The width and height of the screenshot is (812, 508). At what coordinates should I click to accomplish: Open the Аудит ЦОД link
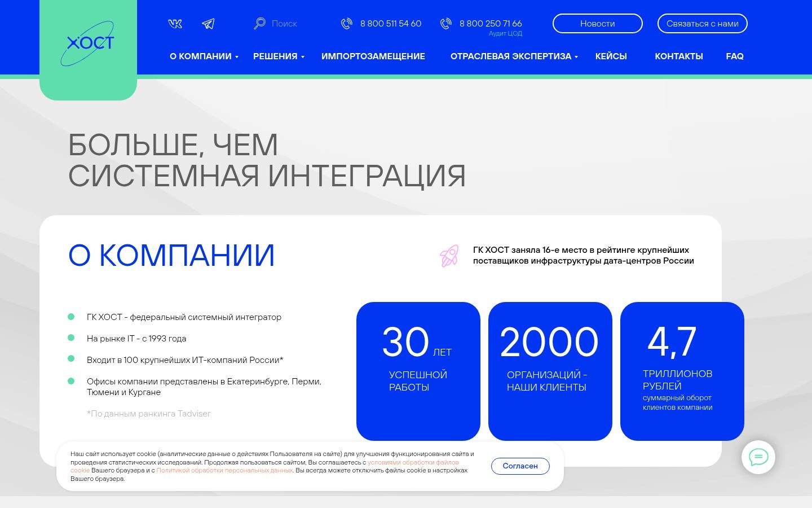pos(505,34)
